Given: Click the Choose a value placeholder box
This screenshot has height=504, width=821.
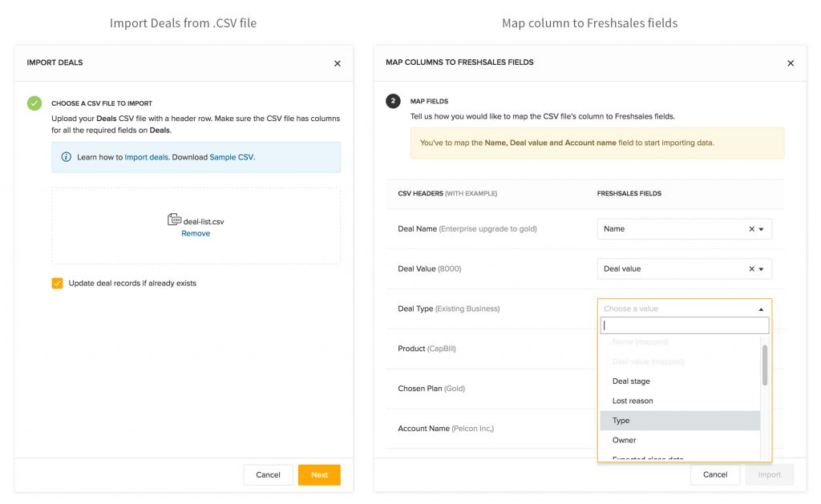Looking at the screenshot, I should [685, 308].
